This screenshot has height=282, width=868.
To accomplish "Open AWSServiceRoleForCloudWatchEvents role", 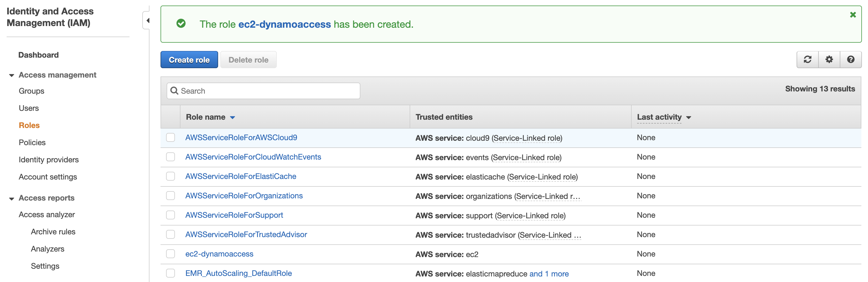I will (253, 157).
